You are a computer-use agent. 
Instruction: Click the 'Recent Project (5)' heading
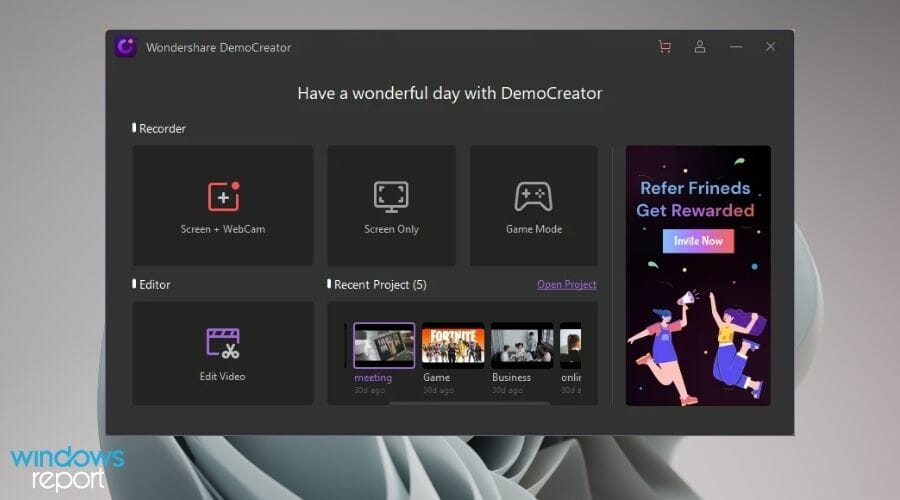[380, 285]
